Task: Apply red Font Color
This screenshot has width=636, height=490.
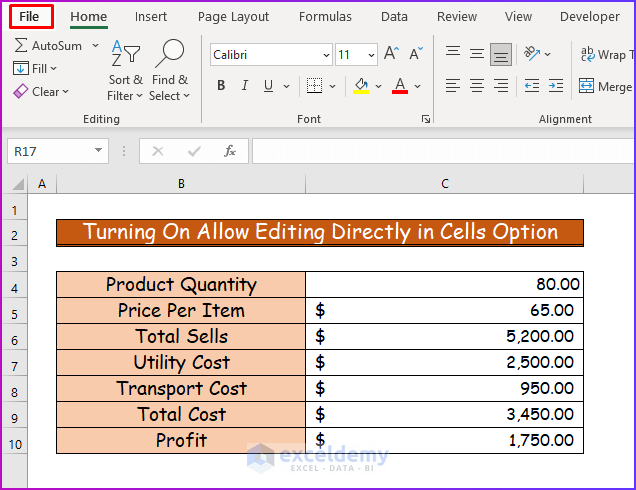Action: 400,86
